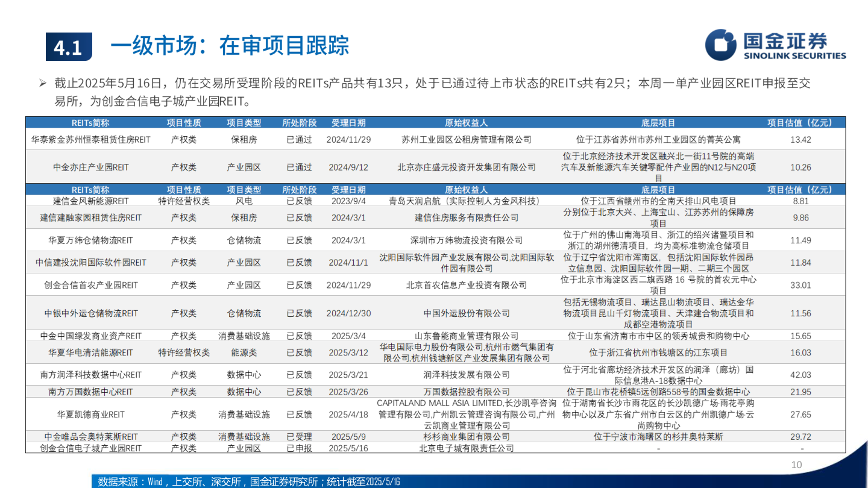The height and width of the screenshot is (488, 868).
Task: Select the valuation 11.84
Action: point(800,263)
